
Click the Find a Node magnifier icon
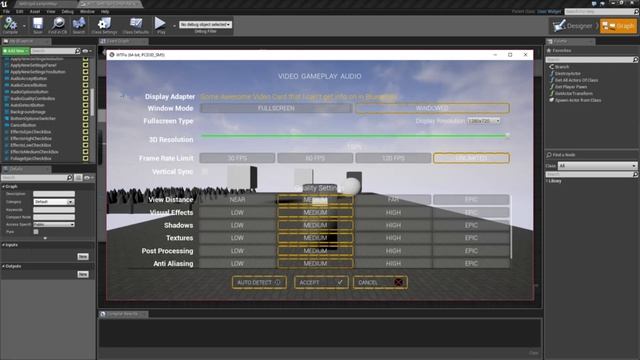tap(549, 155)
